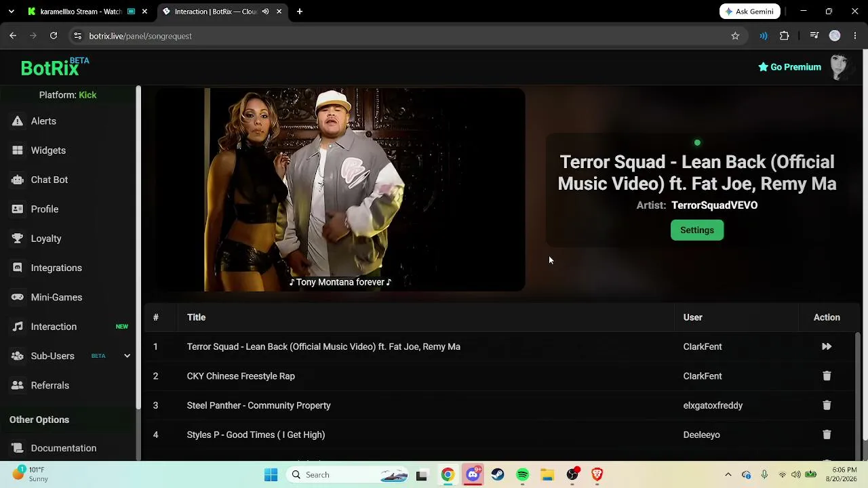Click ClarkFent on the Terror Squad row
The width and height of the screenshot is (868, 488).
[703, 346]
